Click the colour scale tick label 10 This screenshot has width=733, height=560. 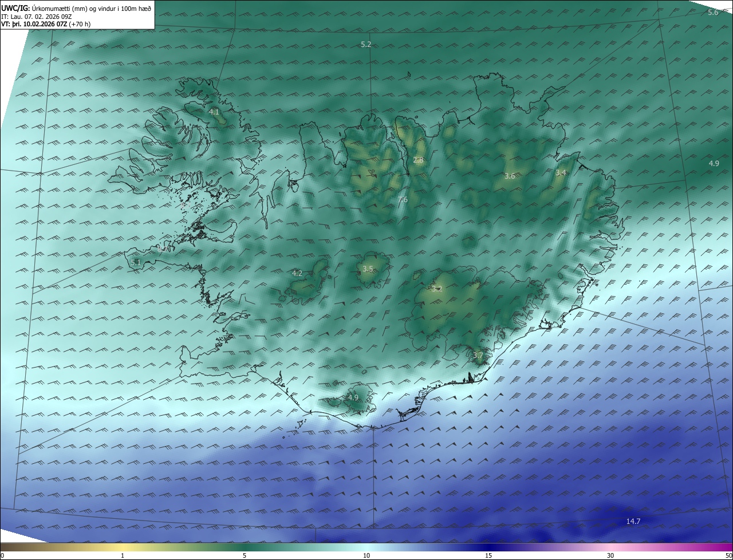point(366,555)
